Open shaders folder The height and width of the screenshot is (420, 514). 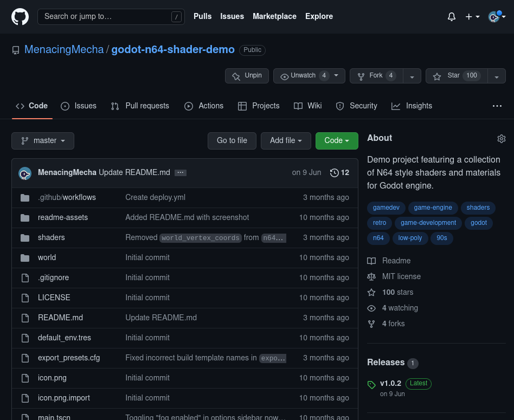[51, 237]
